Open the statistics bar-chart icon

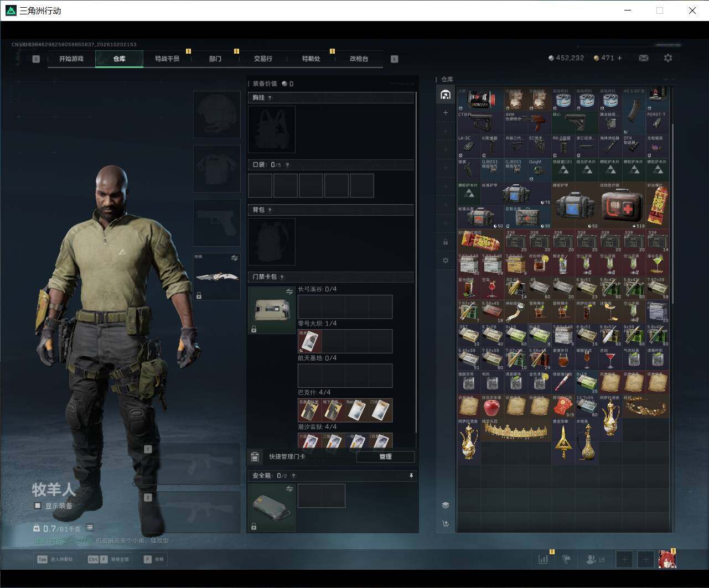(543, 559)
